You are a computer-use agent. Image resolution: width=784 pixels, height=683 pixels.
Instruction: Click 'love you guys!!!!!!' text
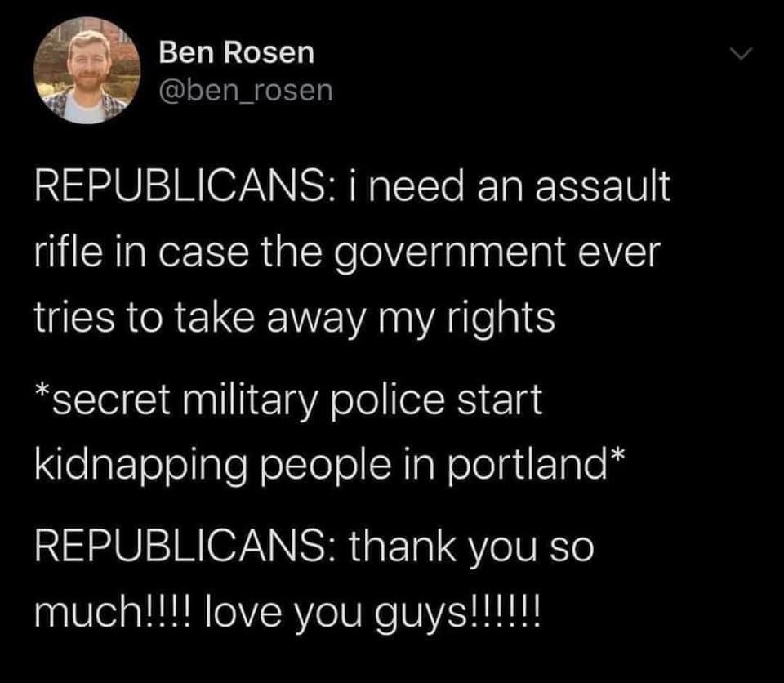point(372,615)
